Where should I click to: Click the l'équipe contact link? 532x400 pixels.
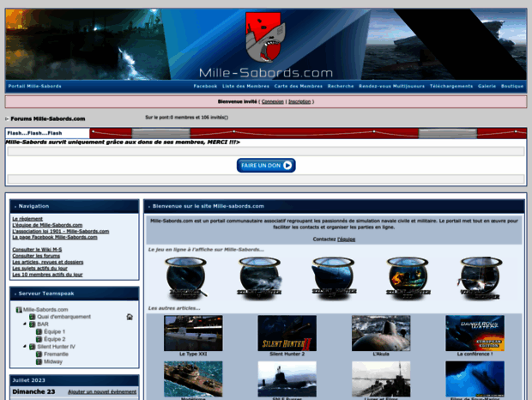tap(346, 239)
